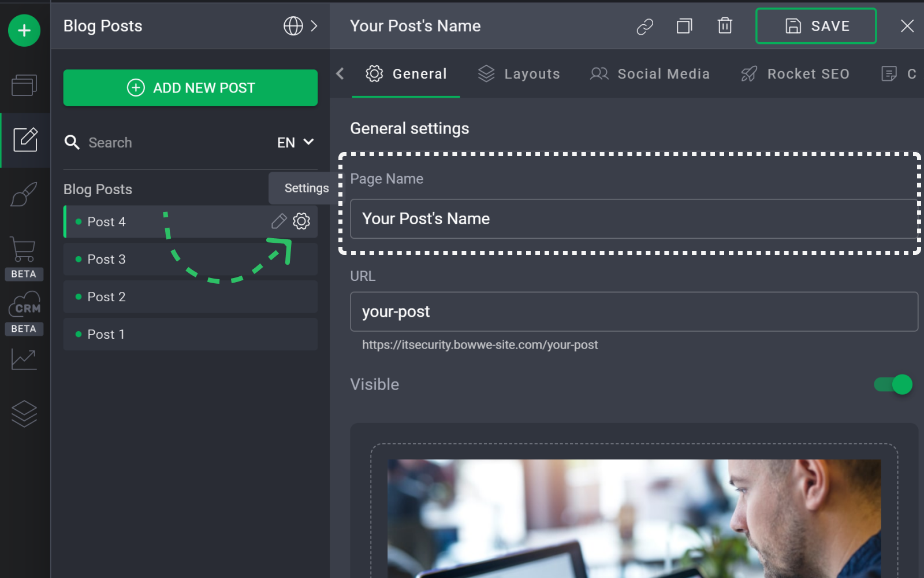Click the ADD NEW POST button
Viewport: 924px width, 578px height.
pyautogui.click(x=191, y=88)
